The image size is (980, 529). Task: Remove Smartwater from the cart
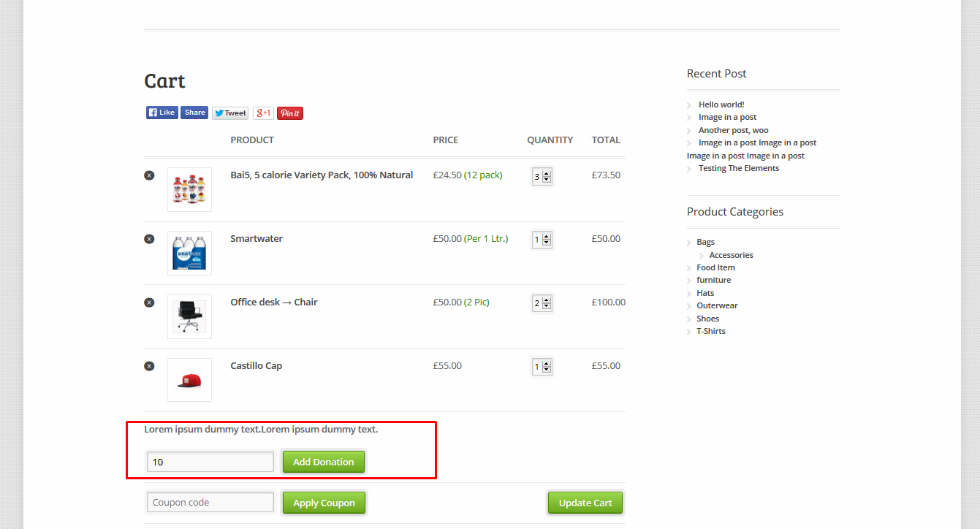tap(149, 238)
